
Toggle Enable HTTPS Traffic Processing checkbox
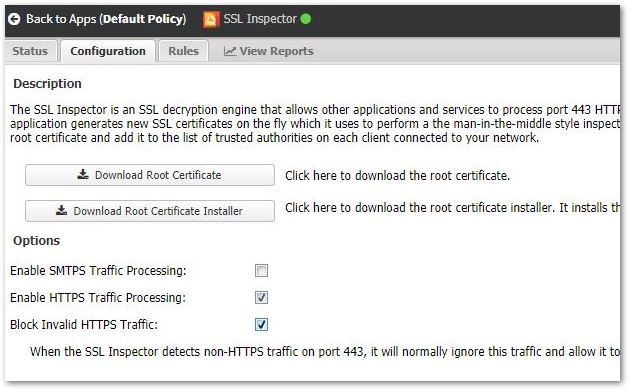tap(261, 297)
